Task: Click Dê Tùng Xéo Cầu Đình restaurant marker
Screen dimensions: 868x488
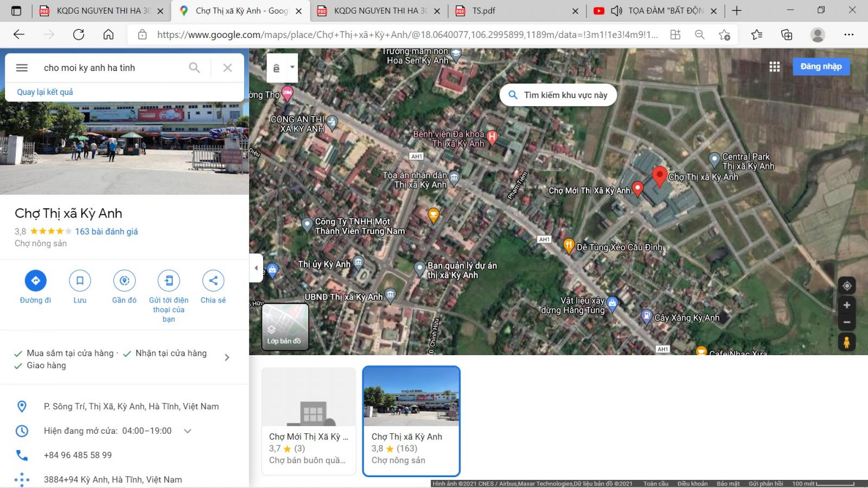Action: pos(569,246)
